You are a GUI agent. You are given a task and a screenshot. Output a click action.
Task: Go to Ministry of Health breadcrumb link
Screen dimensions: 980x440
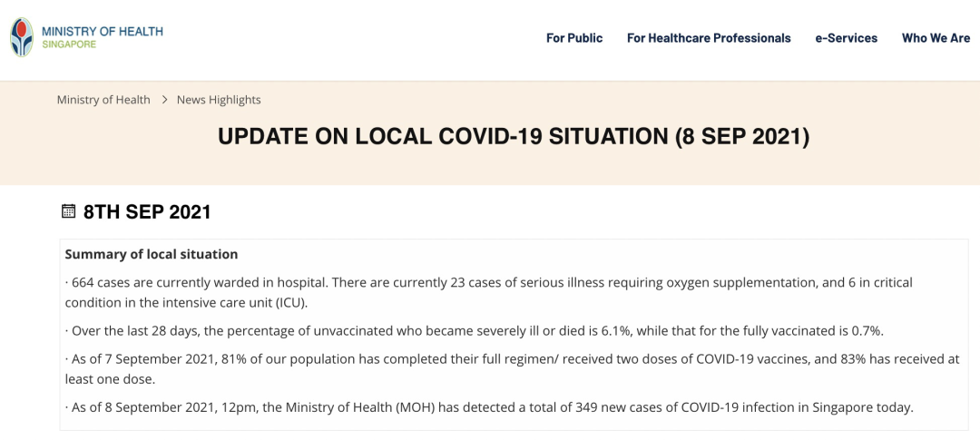pyautogui.click(x=103, y=100)
